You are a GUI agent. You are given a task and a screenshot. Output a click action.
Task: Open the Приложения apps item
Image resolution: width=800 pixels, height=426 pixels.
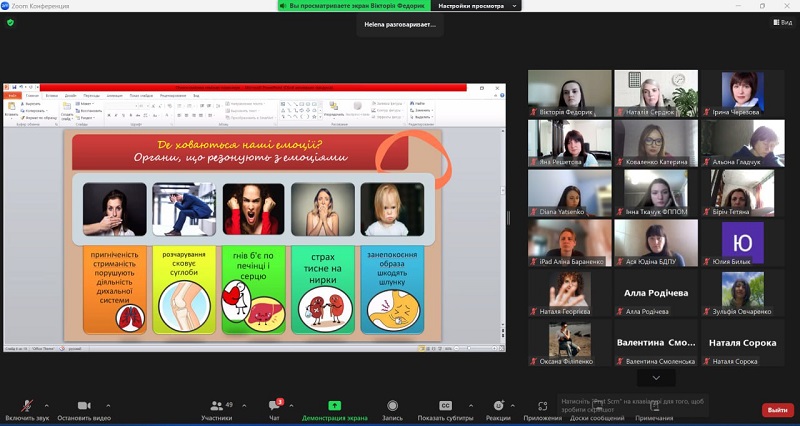tap(542, 405)
